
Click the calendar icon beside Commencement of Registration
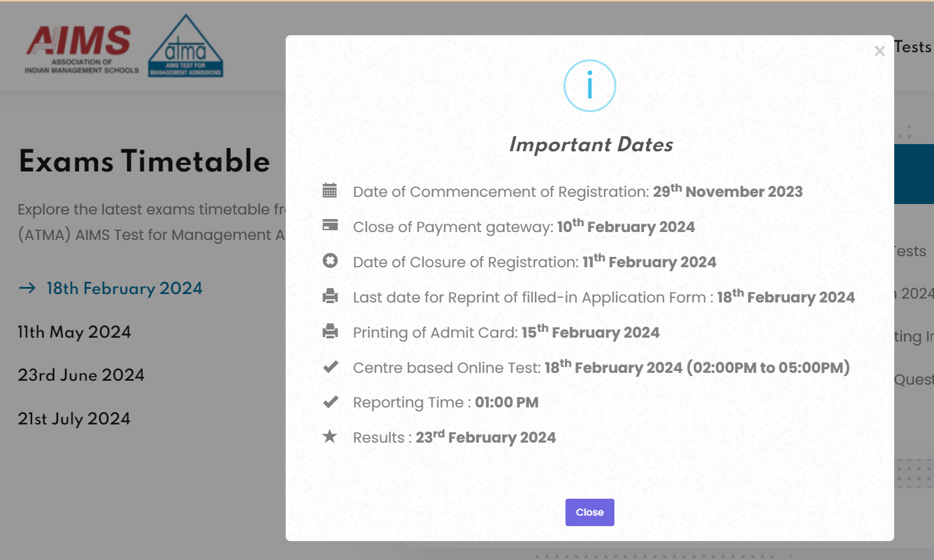coord(330,190)
